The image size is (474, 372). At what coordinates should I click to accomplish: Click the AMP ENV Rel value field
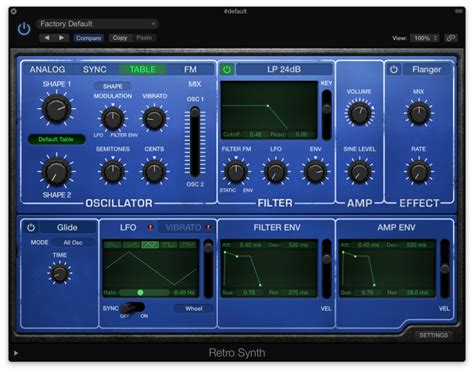coord(416,293)
